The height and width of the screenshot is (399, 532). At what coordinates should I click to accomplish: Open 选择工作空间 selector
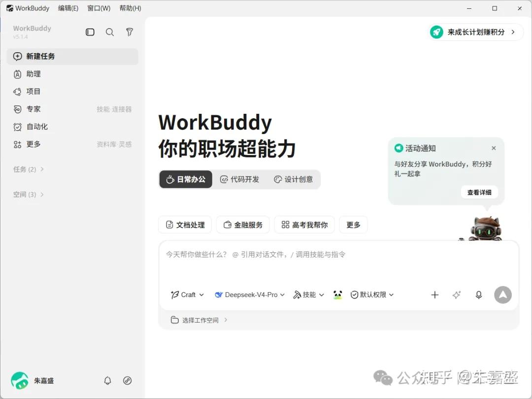click(199, 320)
